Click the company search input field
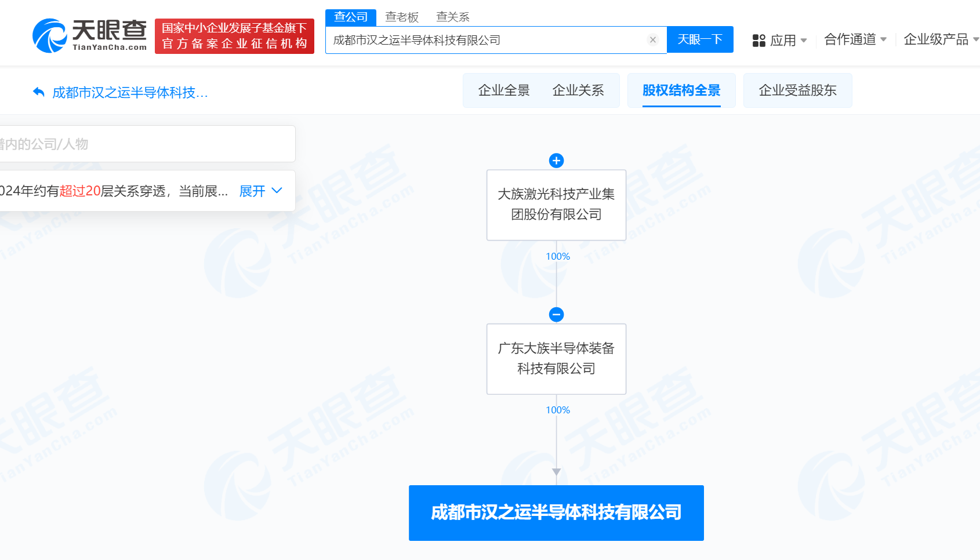This screenshot has height=560, width=980. [x=487, y=40]
